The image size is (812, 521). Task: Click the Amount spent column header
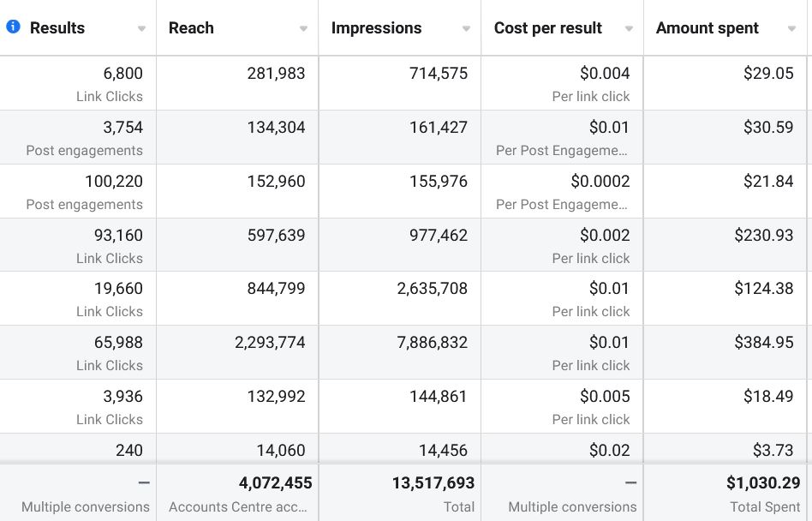point(707,28)
